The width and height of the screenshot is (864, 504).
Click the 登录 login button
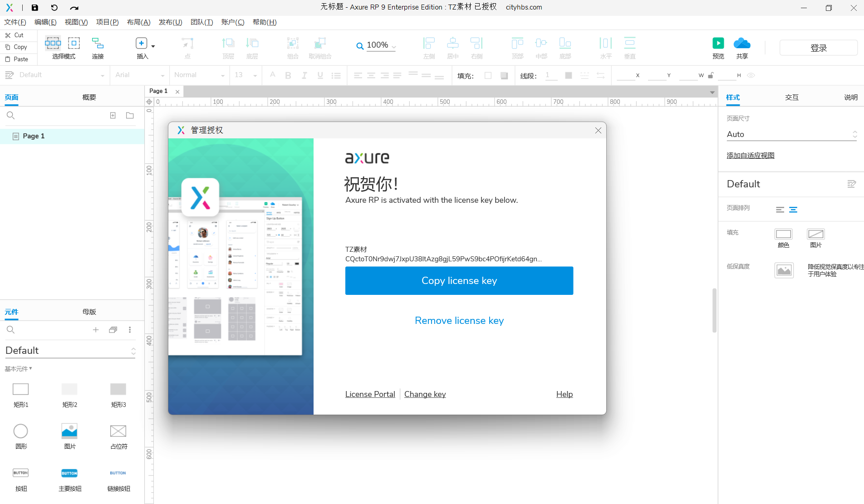coord(819,48)
